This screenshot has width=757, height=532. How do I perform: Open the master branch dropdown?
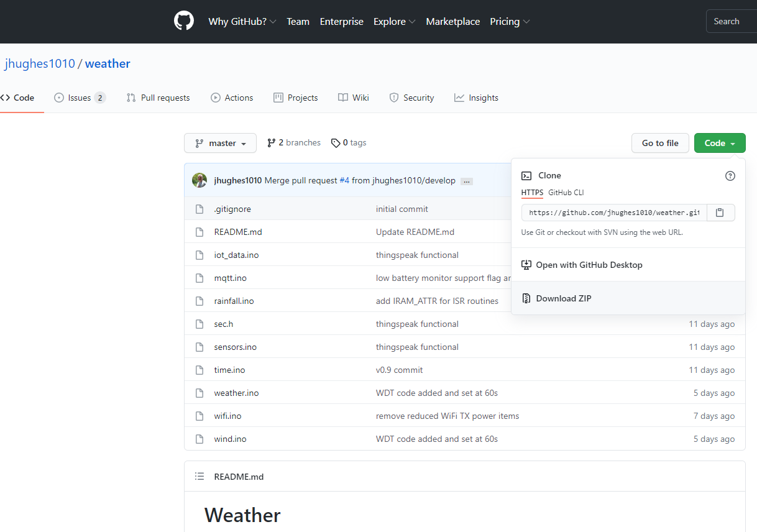pyautogui.click(x=220, y=143)
